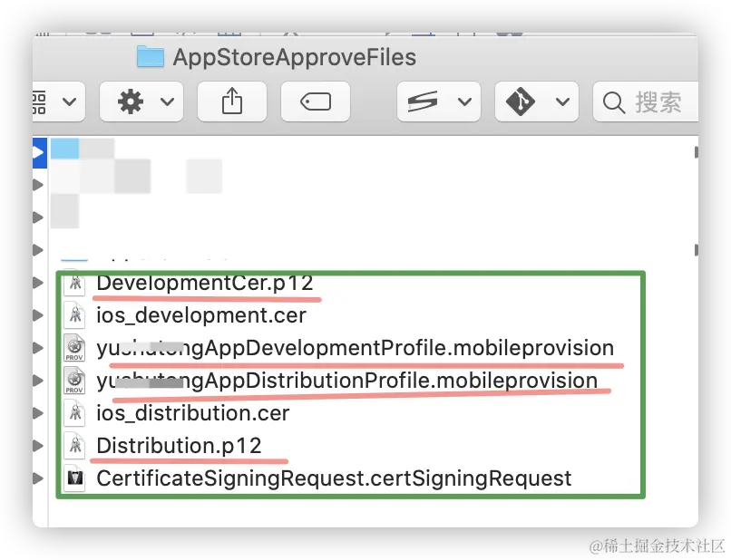
Task: Click the certificate icon of DevelopmentCer.p12
Action: coord(74,283)
